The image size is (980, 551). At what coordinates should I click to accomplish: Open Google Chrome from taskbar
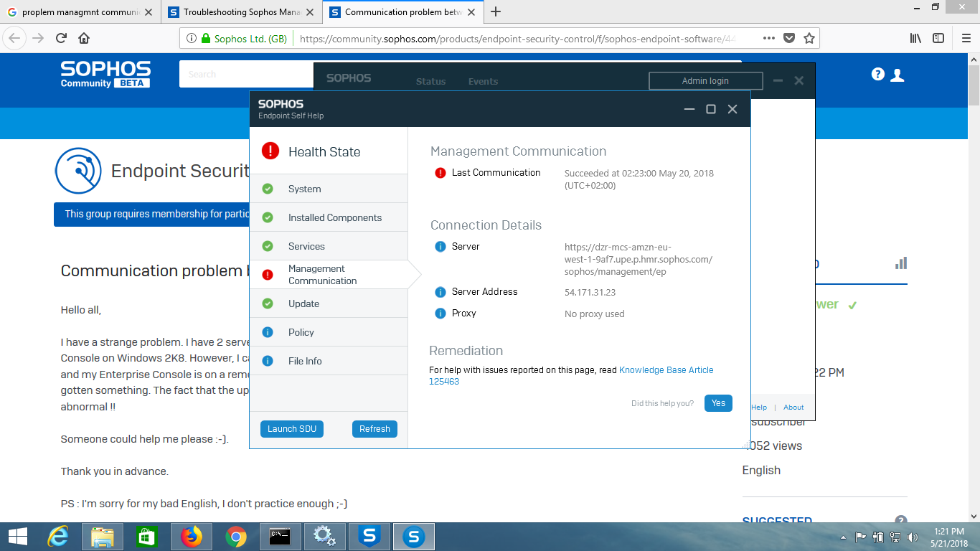(236, 537)
